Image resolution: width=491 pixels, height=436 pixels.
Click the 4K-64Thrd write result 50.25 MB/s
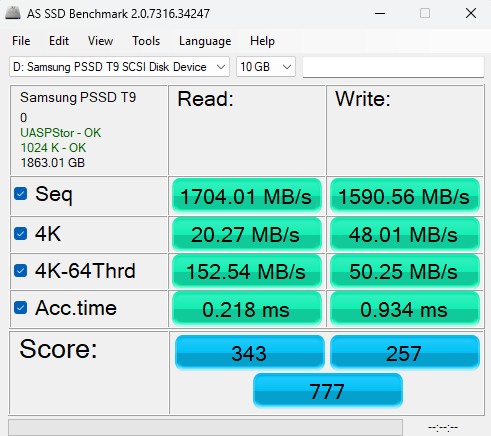(x=405, y=271)
